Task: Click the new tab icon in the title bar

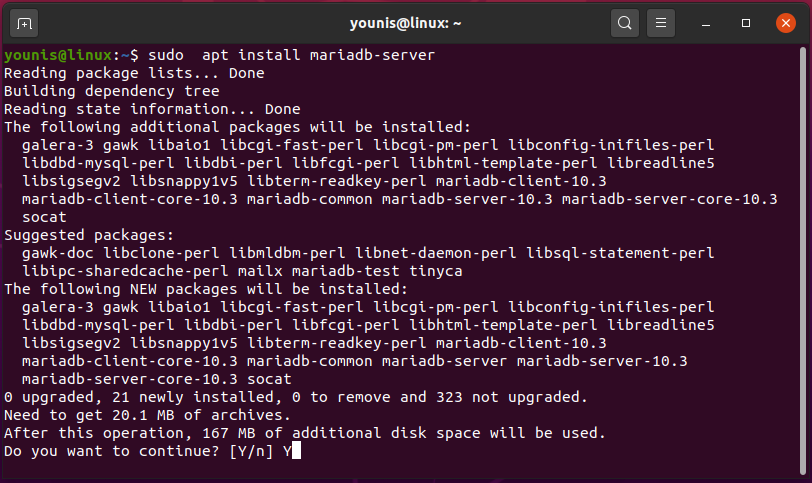Action: tap(25, 22)
